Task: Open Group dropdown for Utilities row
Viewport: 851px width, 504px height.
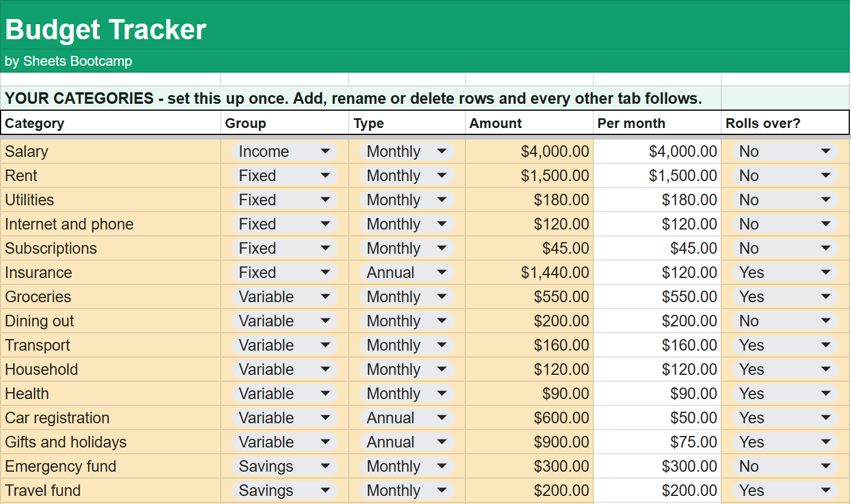Action: 285,200
